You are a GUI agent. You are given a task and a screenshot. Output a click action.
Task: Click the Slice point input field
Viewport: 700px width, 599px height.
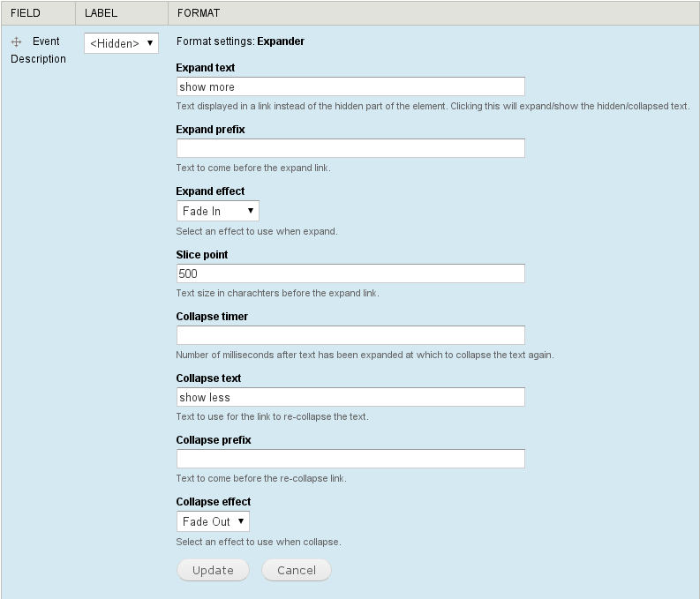350,273
